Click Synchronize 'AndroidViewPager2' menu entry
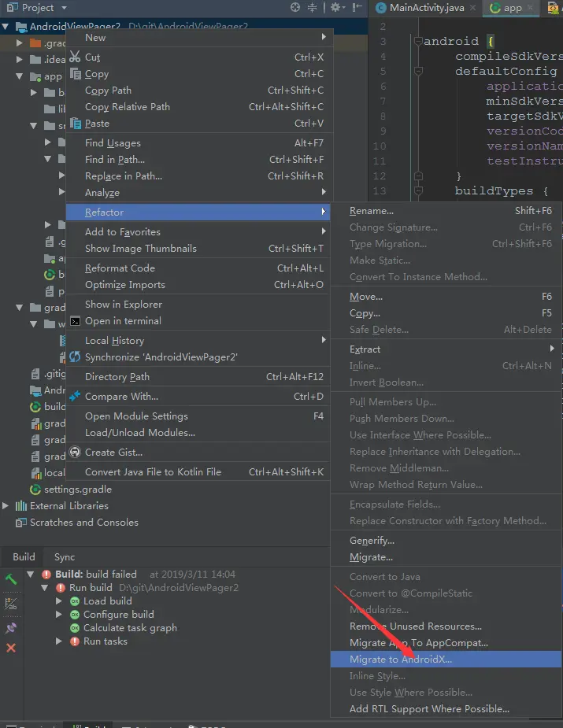Image resolution: width=563 pixels, height=728 pixels. [x=198, y=357]
